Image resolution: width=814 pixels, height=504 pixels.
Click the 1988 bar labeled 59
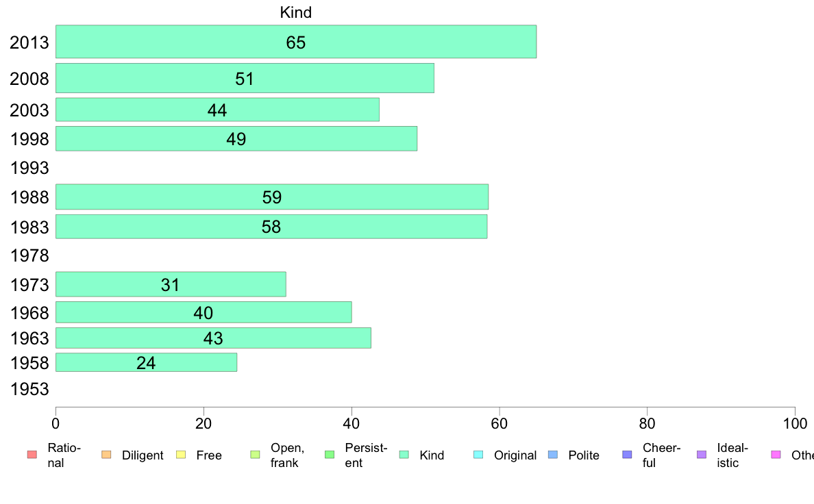[272, 197]
